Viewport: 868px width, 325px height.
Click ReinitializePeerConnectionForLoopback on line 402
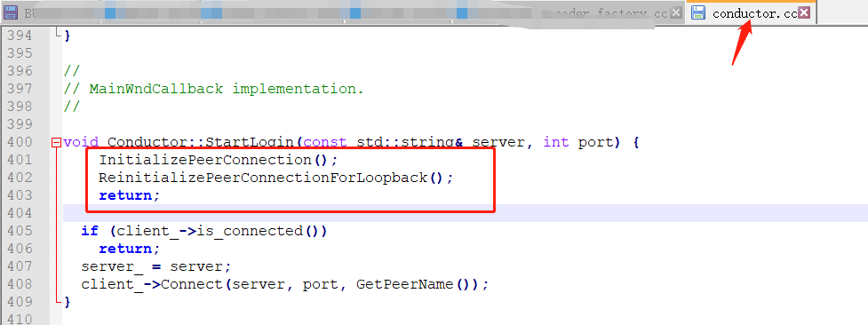(263, 178)
